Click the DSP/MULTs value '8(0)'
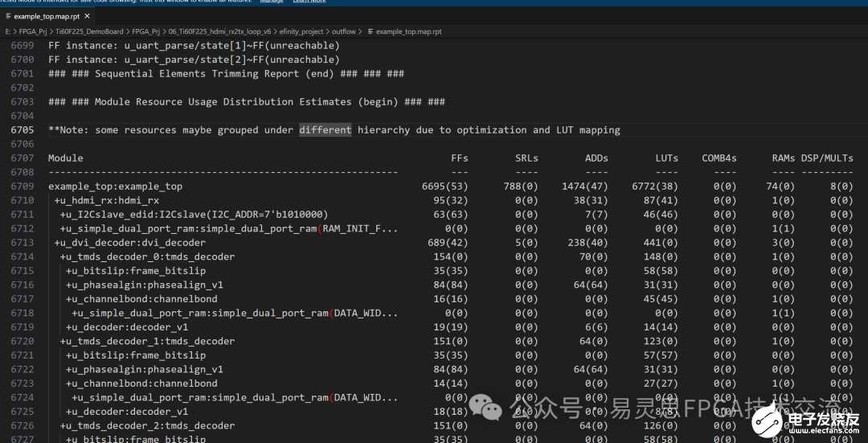 [x=841, y=187]
